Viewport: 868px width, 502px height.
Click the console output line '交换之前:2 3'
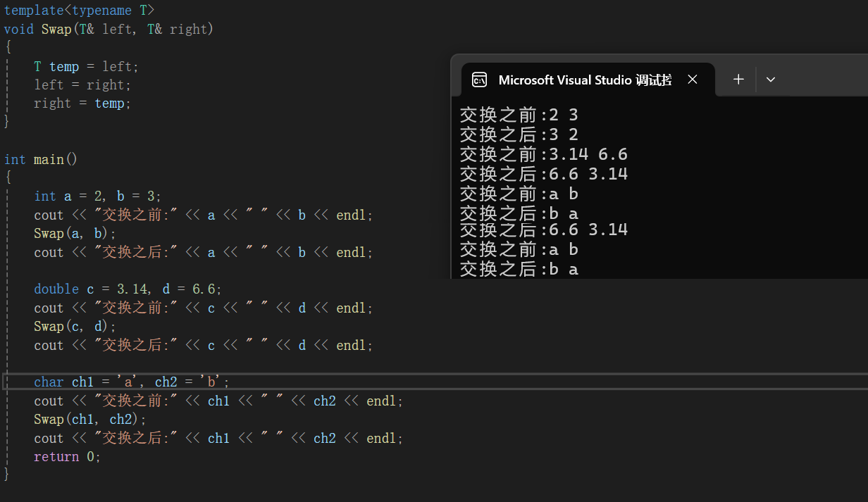tap(519, 115)
